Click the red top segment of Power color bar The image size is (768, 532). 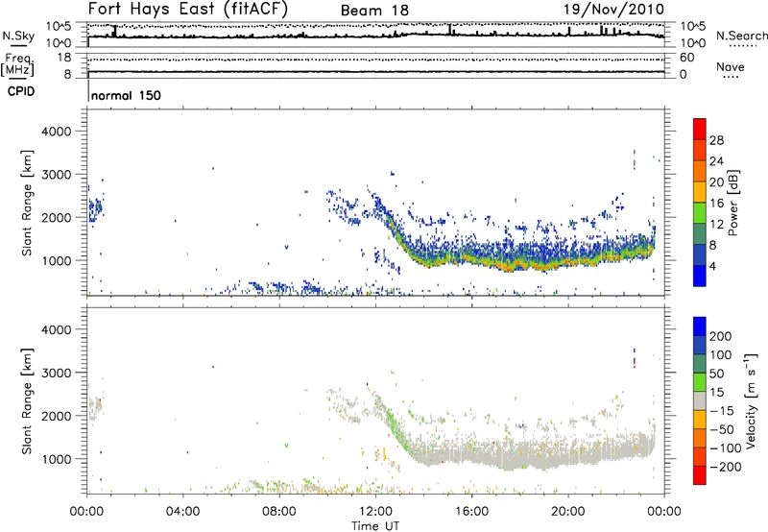point(700,129)
